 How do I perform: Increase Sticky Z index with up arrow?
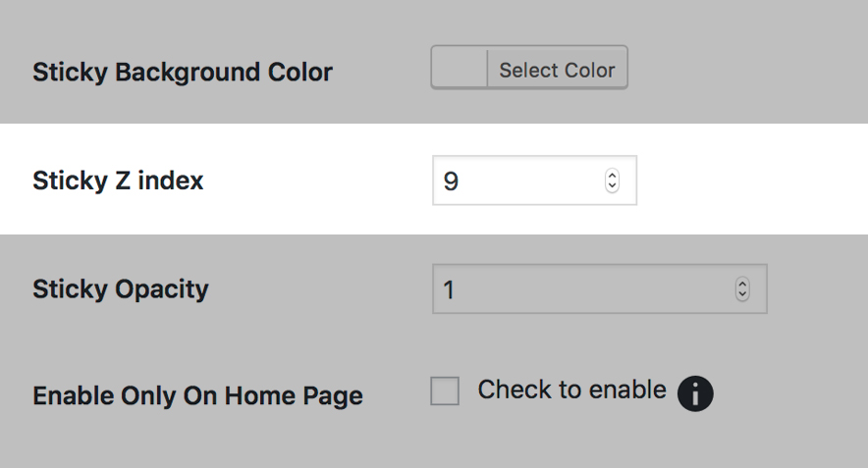click(x=613, y=177)
